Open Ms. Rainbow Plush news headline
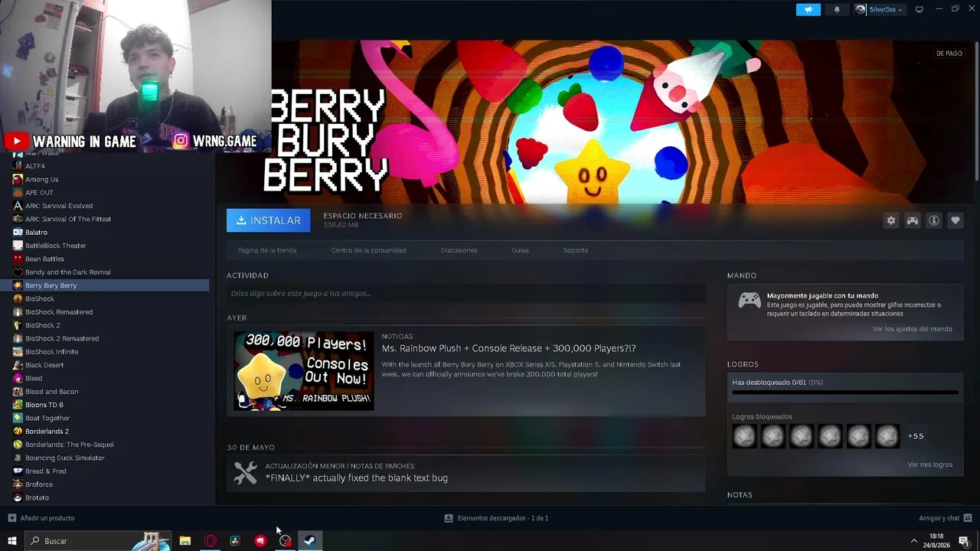 pos(509,348)
